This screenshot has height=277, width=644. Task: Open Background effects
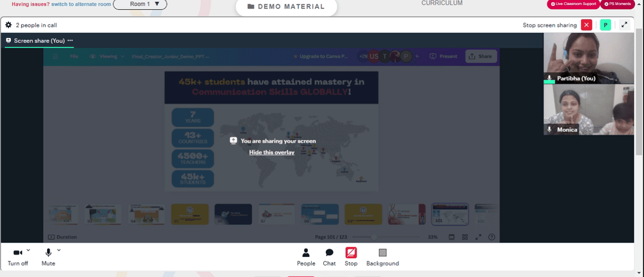click(x=383, y=258)
